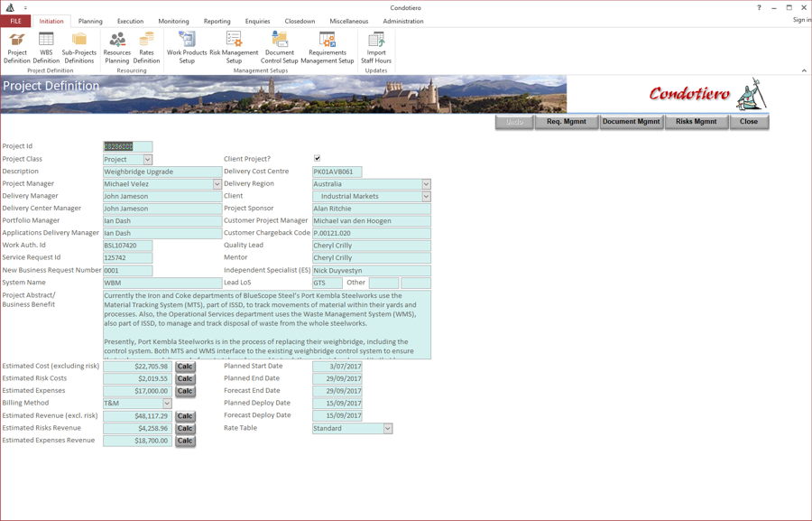Expand the Project Class dropdown
The width and height of the screenshot is (812, 521).
[148, 160]
